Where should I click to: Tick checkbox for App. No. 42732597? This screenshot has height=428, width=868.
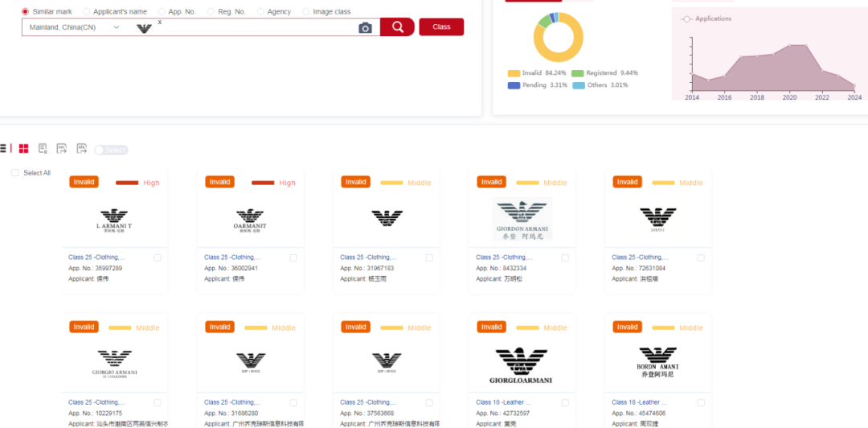565,402
